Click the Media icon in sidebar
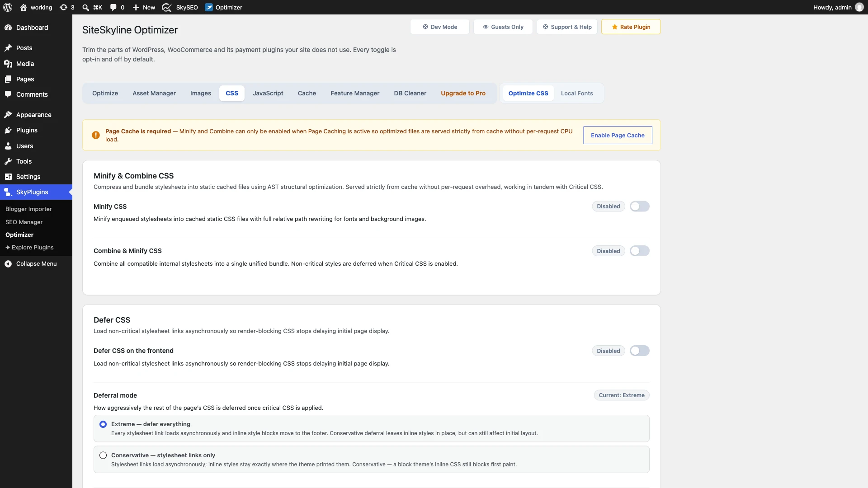The image size is (868, 488). (x=8, y=64)
